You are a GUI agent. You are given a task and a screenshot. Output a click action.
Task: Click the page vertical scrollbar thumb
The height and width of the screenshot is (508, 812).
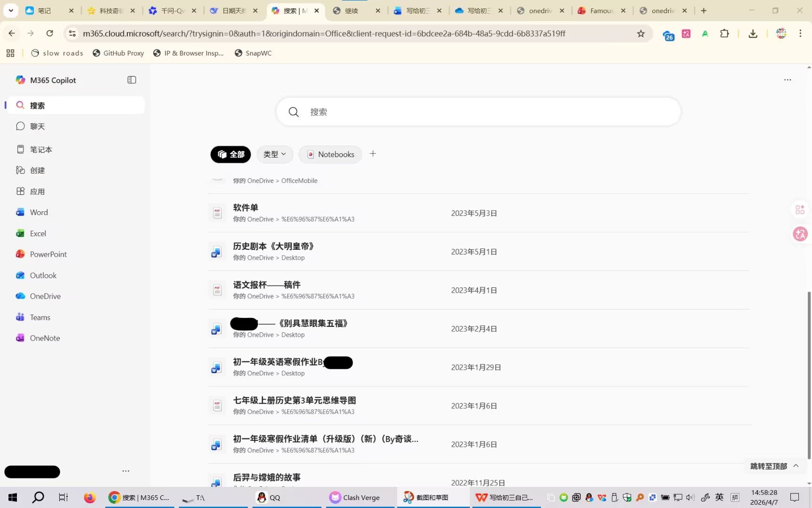pyautogui.click(x=809, y=375)
